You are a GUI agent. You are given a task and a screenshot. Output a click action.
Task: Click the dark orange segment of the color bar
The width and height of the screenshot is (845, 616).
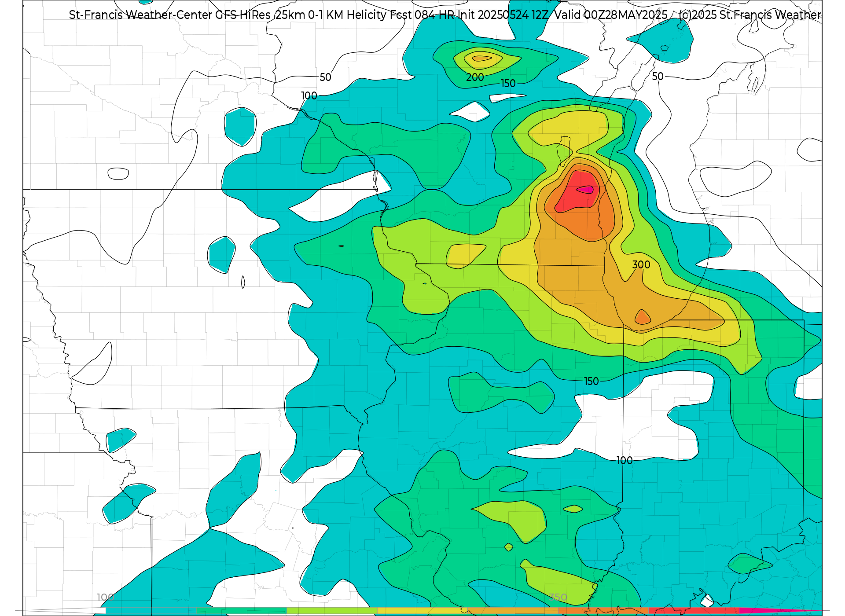pyautogui.click(x=603, y=611)
